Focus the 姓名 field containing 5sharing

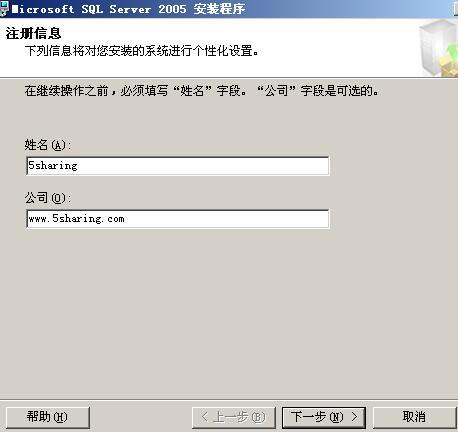(177, 166)
